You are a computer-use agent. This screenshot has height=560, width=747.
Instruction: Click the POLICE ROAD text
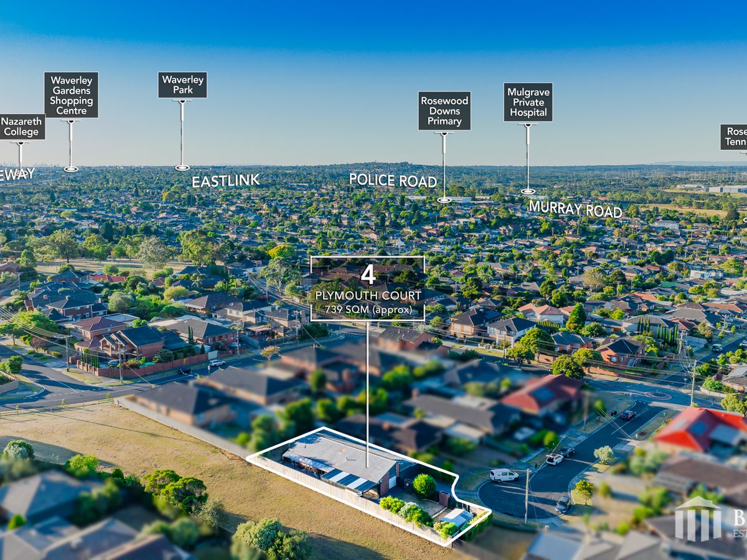pyautogui.click(x=393, y=180)
